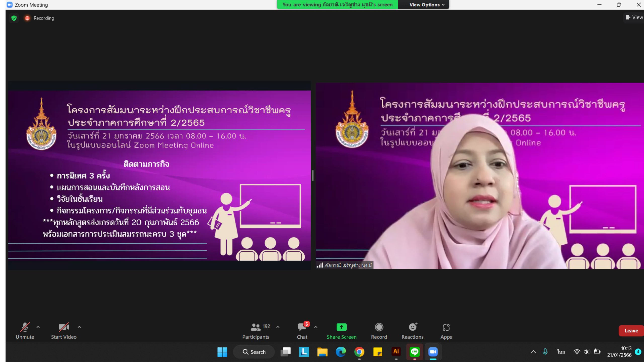The width and height of the screenshot is (644, 362).
Task: Start Video camera toggle
Action: tap(64, 331)
